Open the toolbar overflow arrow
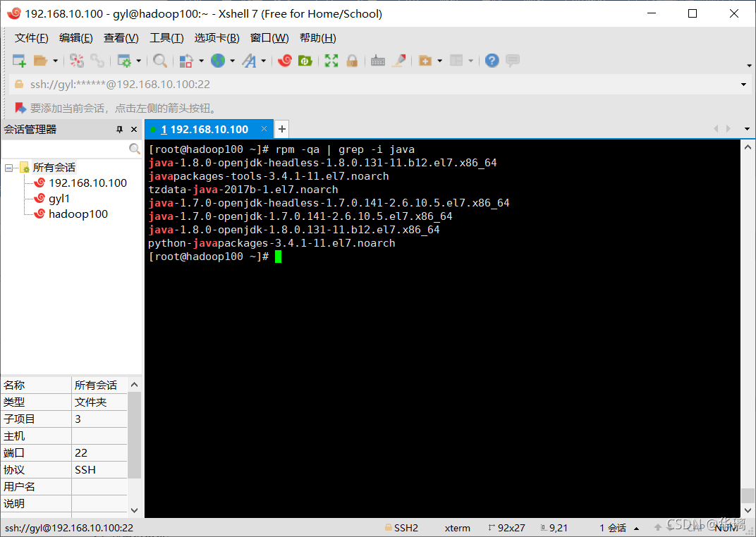The height and width of the screenshot is (537, 756). [x=749, y=66]
